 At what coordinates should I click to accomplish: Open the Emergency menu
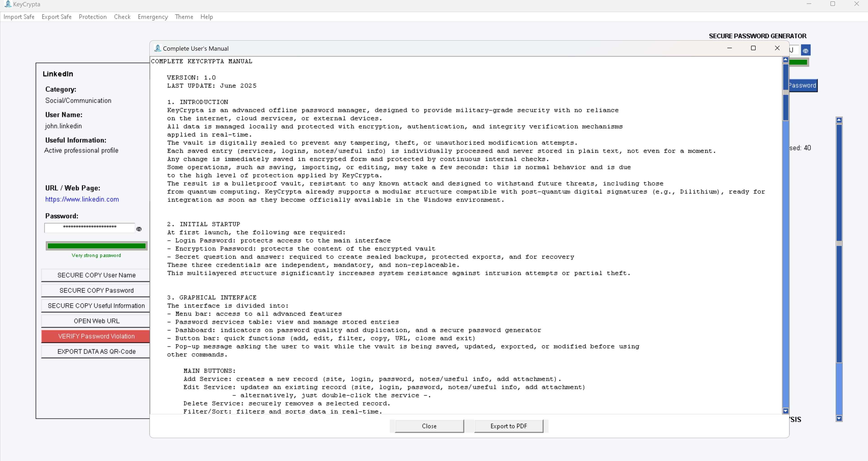click(x=152, y=17)
